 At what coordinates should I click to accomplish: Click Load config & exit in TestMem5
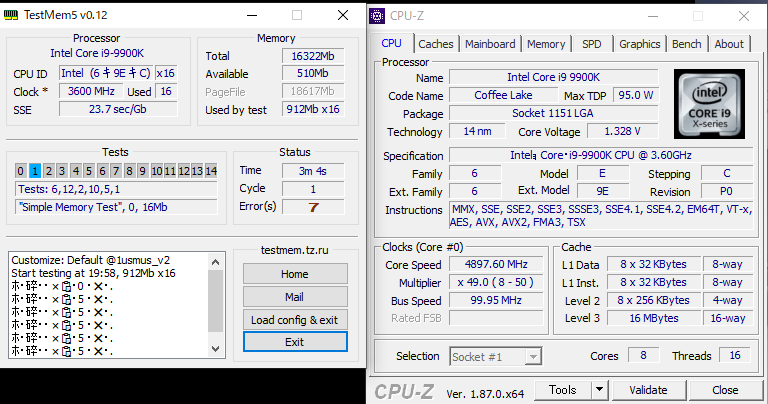295,320
